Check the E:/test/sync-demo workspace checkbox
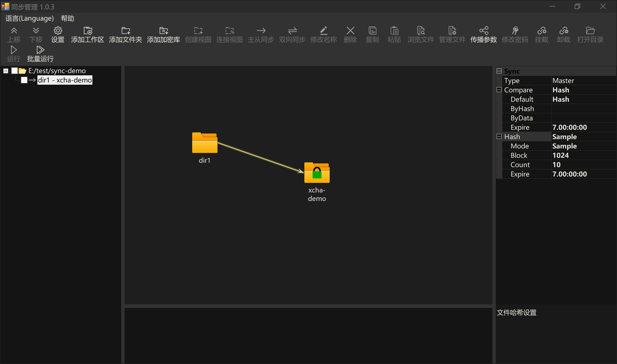Screen dimensions: 617x364 point(15,71)
